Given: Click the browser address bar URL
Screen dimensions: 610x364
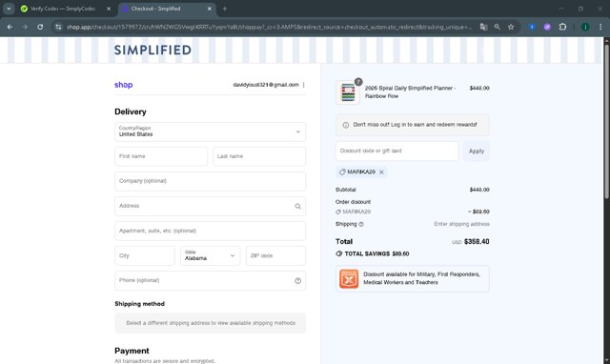Looking at the screenshot, I should (269, 27).
